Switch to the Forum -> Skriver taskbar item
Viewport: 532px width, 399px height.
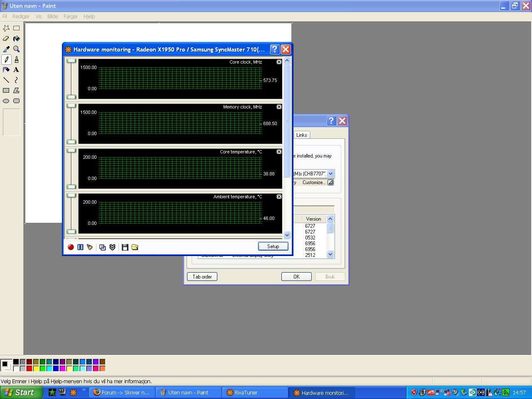122,393
